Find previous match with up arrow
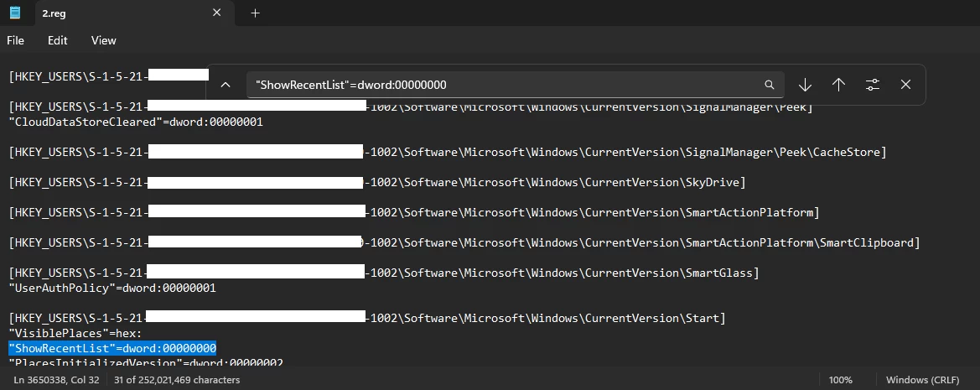Viewport: 980px width, 390px height. 838,85
